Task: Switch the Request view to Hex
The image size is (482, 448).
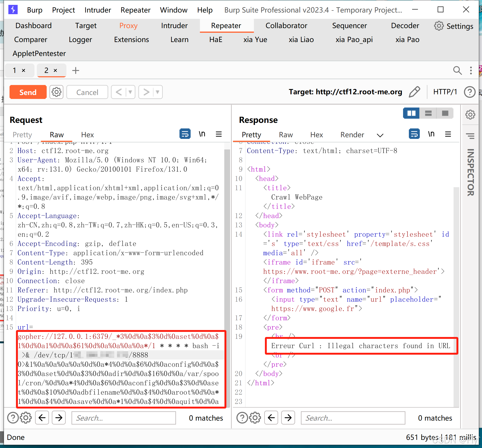Action: [87, 134]
